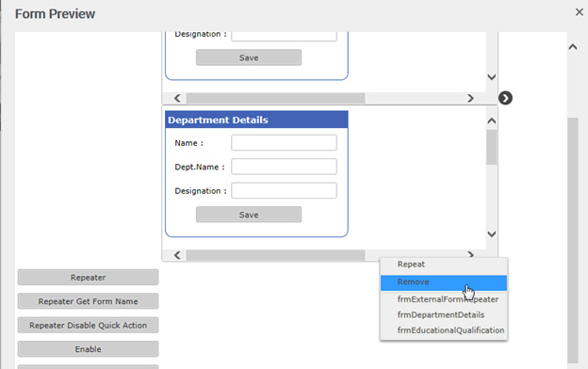
Task: Click the Repeater button
Action: [89, 277]
